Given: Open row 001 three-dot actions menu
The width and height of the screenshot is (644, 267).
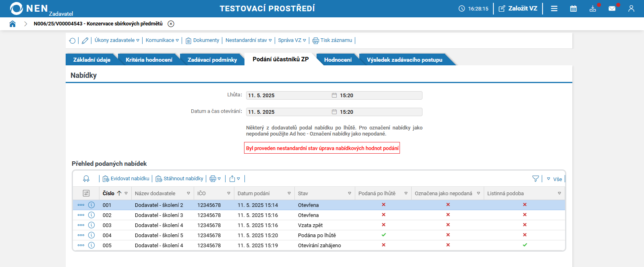Looking at the screenshot, I should (x=81, y=205).
